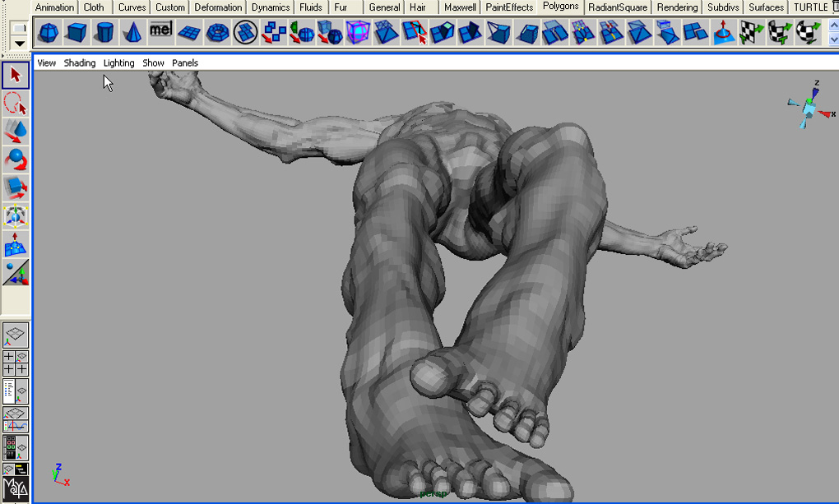Viewport: 839px width, 504px height.
Task: Click the shelf scroll up arrow
Action: (833, 25)
